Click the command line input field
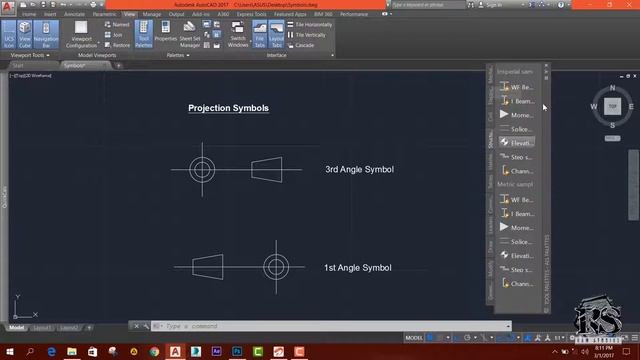The width and height of the screenshot is (640, 360). click(331, 326)
